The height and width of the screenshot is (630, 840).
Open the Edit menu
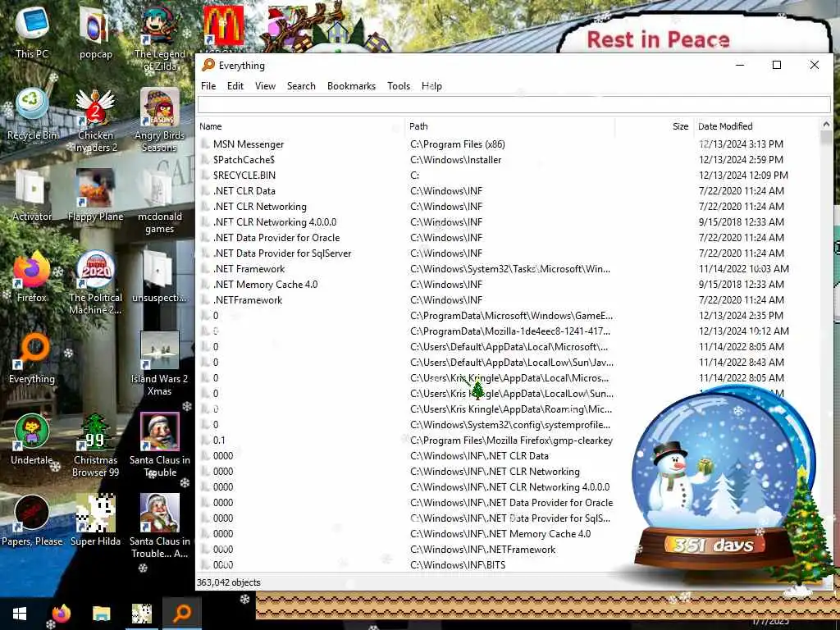(235, 86)
